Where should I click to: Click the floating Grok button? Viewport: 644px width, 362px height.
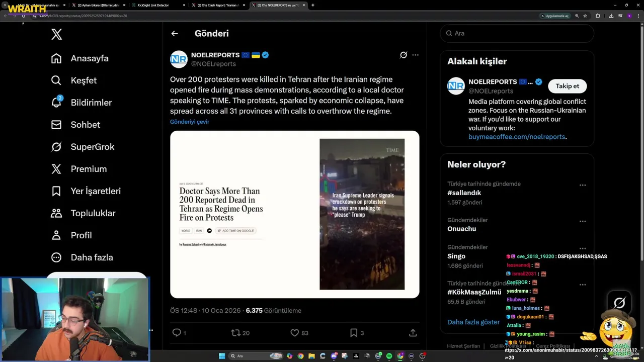coord(619,303)
